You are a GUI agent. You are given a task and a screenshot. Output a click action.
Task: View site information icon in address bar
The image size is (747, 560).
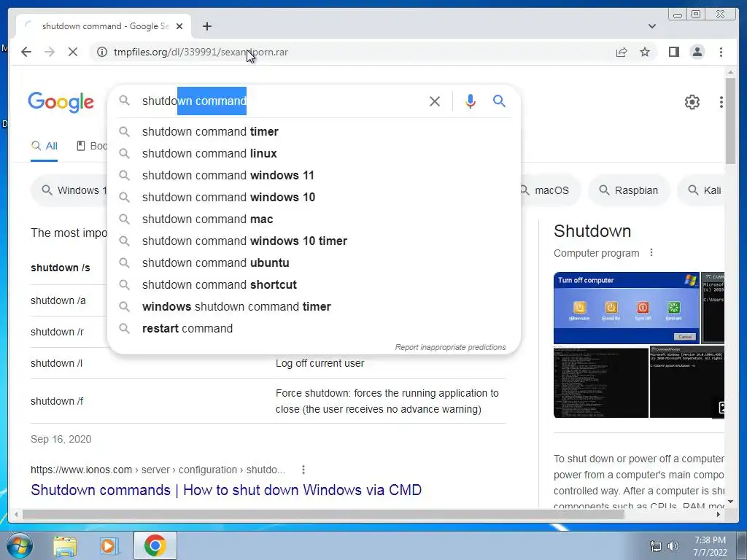pyautogui.click(x=102, y=52)
